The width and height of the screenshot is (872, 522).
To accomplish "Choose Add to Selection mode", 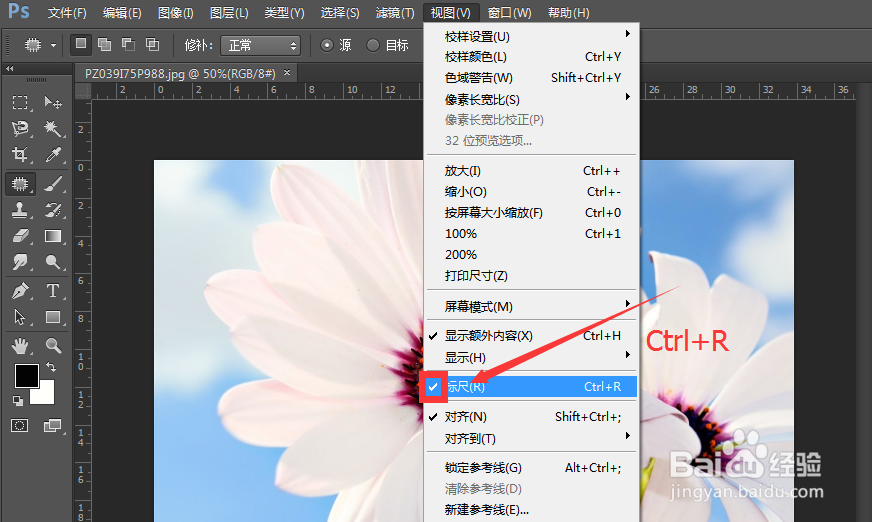I will (x=105, y=44).
